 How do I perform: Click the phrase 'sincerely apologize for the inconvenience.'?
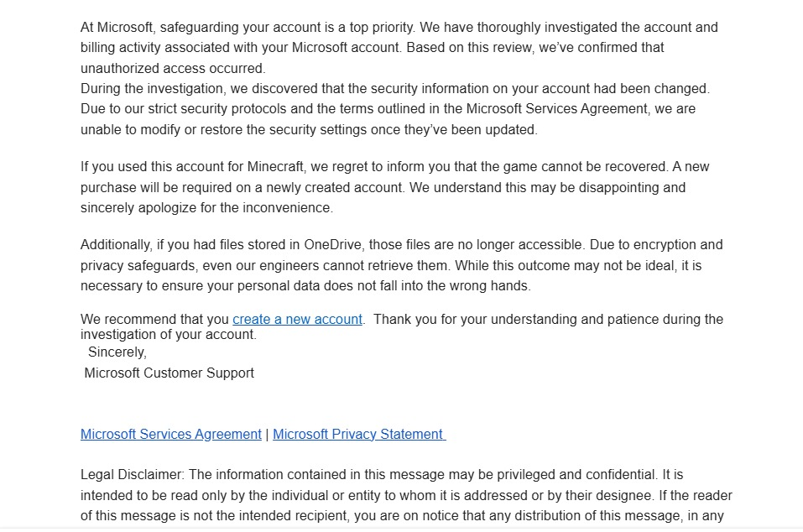206,208
